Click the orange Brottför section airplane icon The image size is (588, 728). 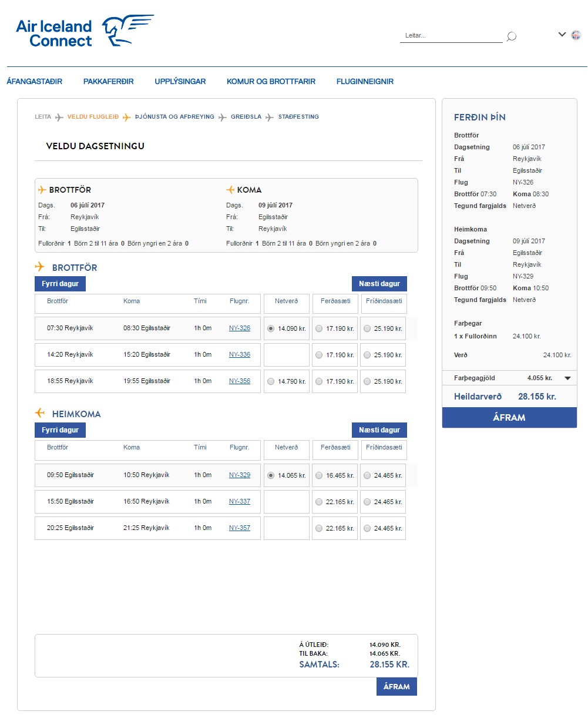coord(40,267)
